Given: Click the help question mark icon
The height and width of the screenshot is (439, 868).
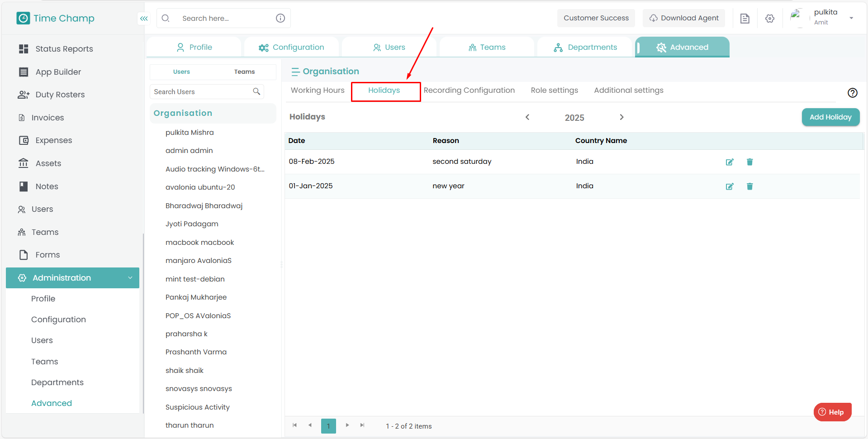Looking at the screenshot, I should point(852,93).
